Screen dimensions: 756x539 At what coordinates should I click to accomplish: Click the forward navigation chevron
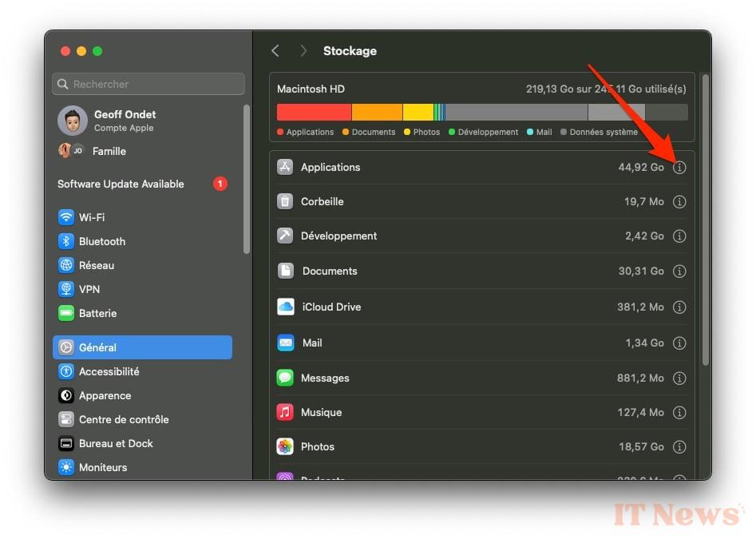tap(303, 50)
